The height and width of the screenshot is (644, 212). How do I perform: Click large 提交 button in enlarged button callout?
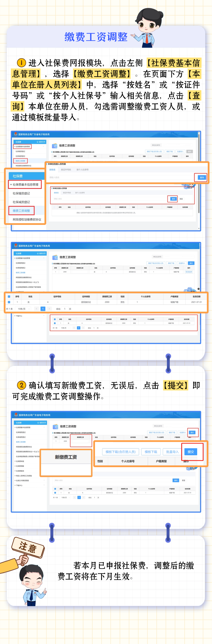191,452
